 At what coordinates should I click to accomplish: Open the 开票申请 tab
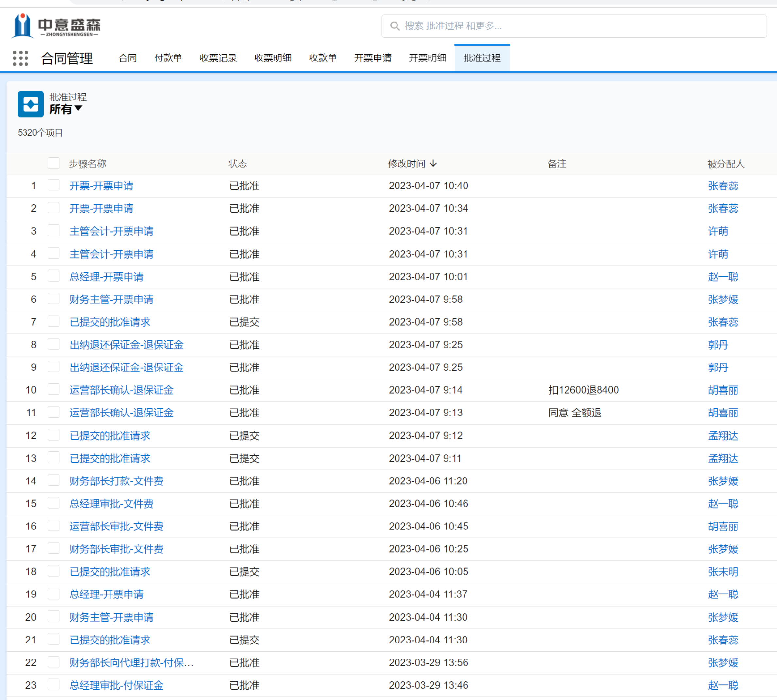(x=373, y=58)
